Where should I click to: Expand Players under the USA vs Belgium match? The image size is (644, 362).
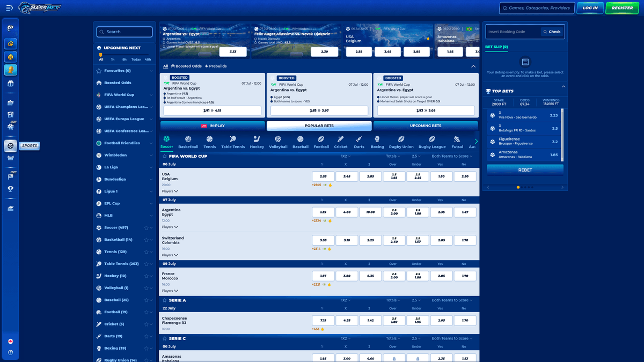coord(170,191)
